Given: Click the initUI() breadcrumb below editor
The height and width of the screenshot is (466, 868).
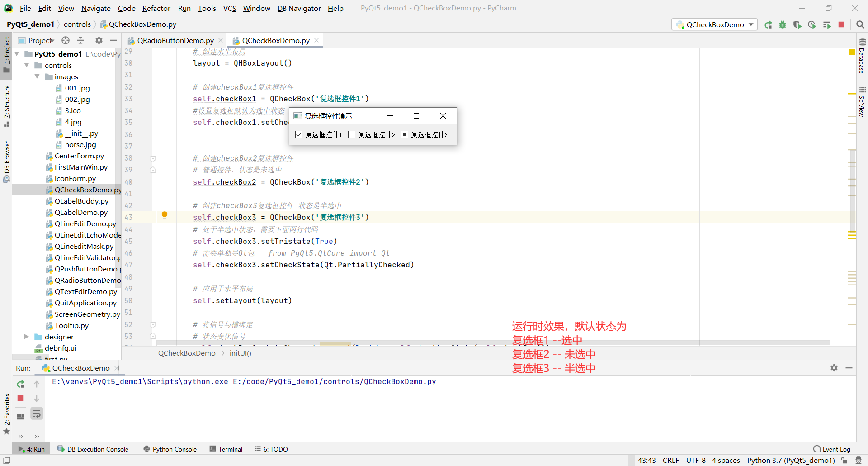Looking at the screenshot, I should 241,353.
